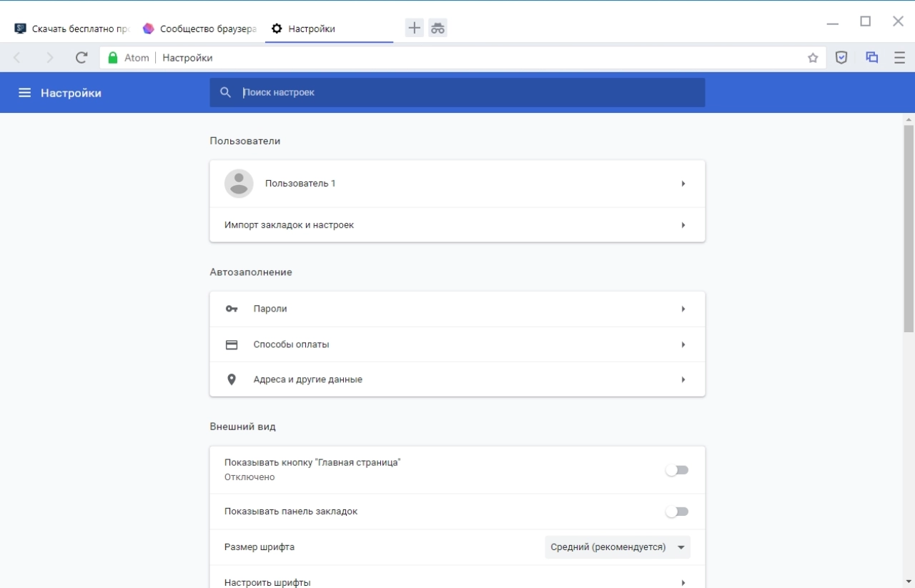This screenshot has height=588, width=915.
Task: Click the green lock site icon
Action: click(112, 58)
